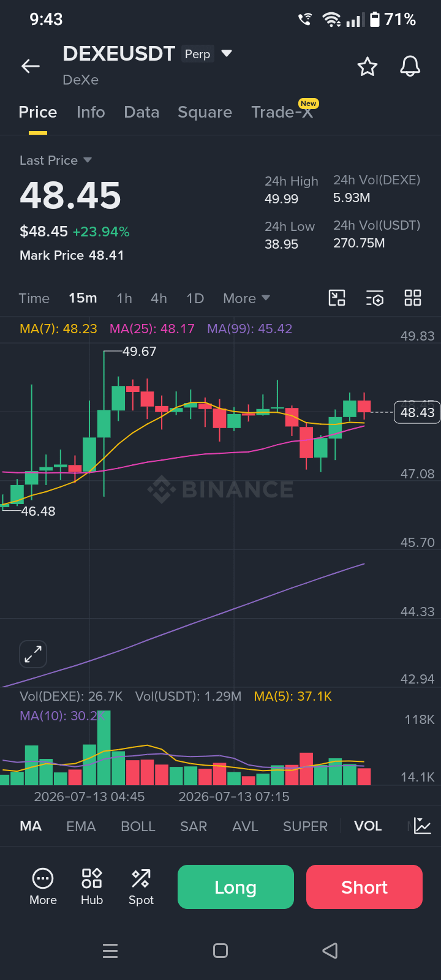Viewport: 441px width, 980px height.
Task: Click the 46.48 low marker on chart
Action: pos(38,511)
